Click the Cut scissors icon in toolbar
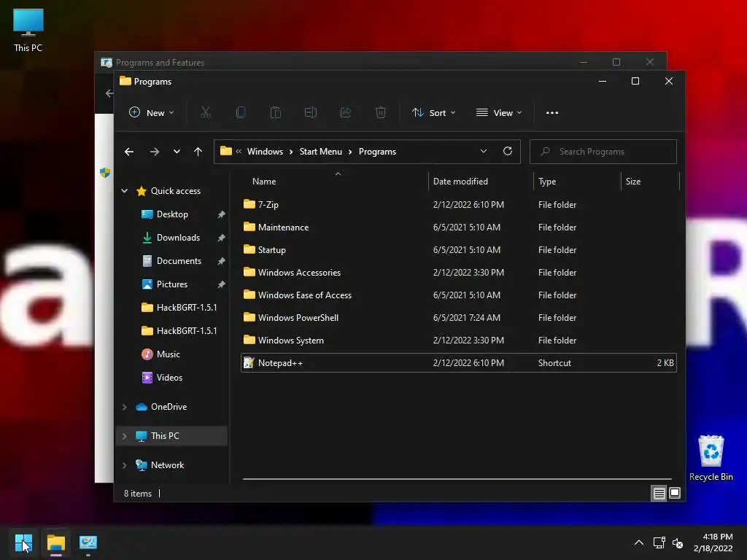The height and width of the screenshot is (560, 747). pyautogui.click(x=205, y=113)
